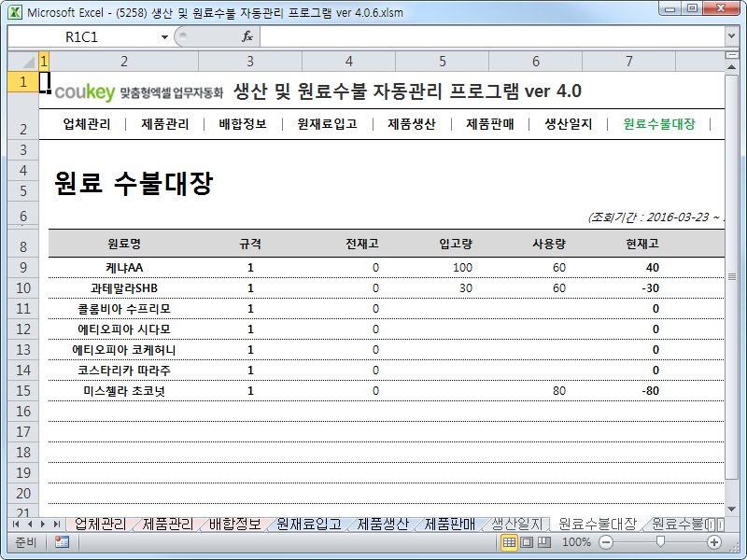747x560 pixels.
Task: Click the -80 current stock value
Action: coord(650,391)
